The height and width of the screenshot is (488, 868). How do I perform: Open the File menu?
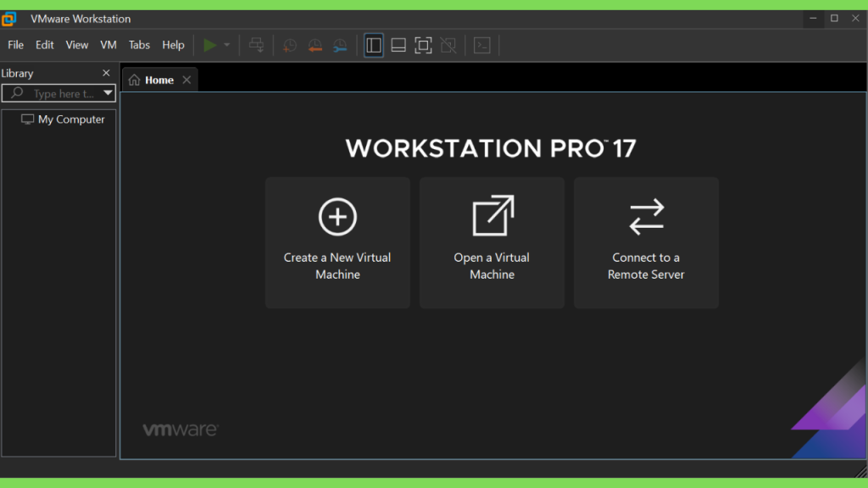tap(15, 45)
